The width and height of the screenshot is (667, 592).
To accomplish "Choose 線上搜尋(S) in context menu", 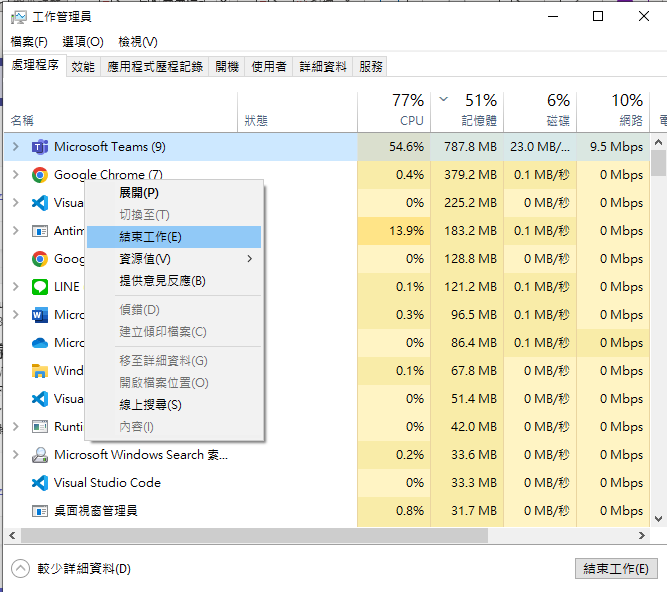I will click(174, 405).
